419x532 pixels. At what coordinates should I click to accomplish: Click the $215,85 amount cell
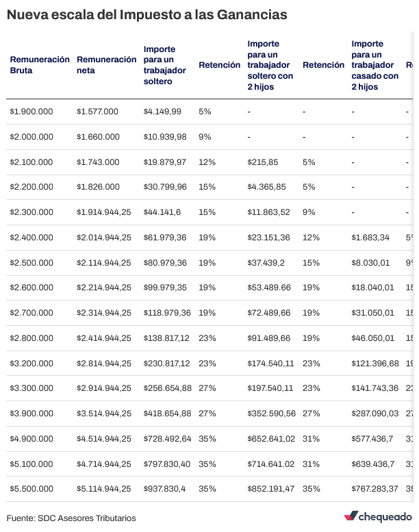(263, 162)
